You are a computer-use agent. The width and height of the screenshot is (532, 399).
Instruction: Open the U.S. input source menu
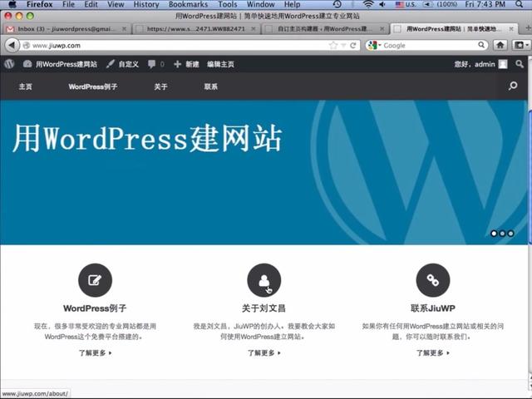[x=406, y=4]
